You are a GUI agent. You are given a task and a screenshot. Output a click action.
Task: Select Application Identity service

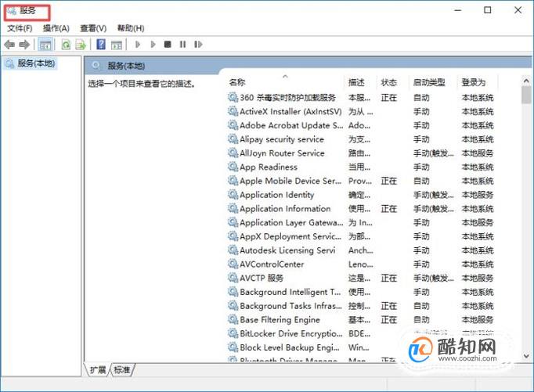click(361, 195)
